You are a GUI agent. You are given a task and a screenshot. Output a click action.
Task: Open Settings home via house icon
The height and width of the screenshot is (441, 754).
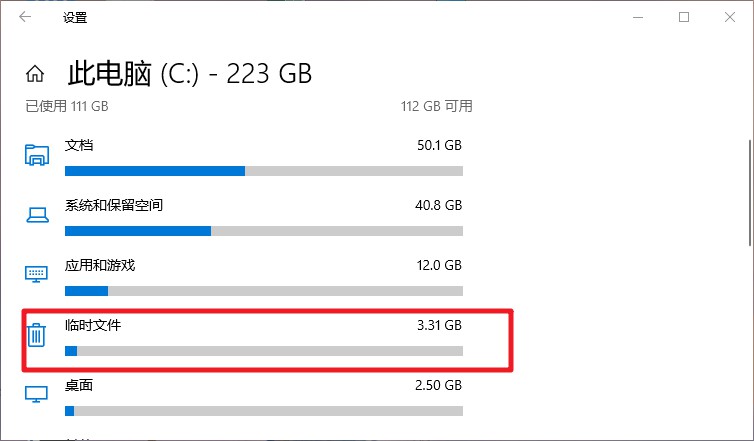35,74
